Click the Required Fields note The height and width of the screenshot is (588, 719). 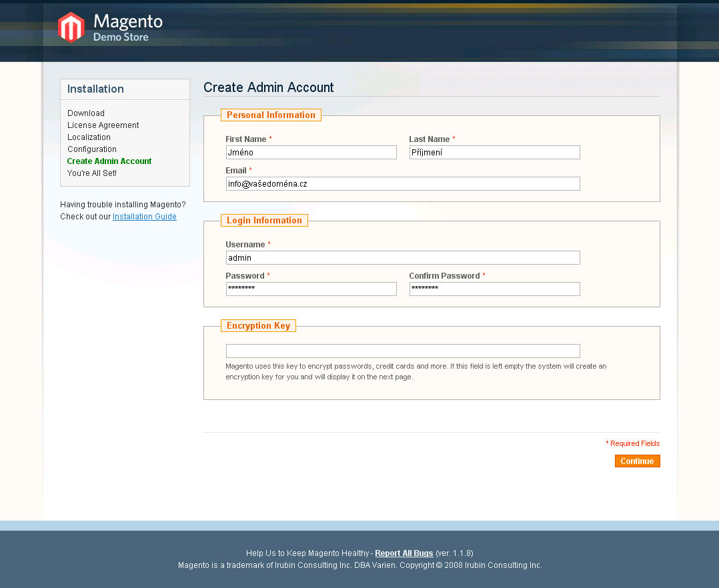[x=633, y=443]
